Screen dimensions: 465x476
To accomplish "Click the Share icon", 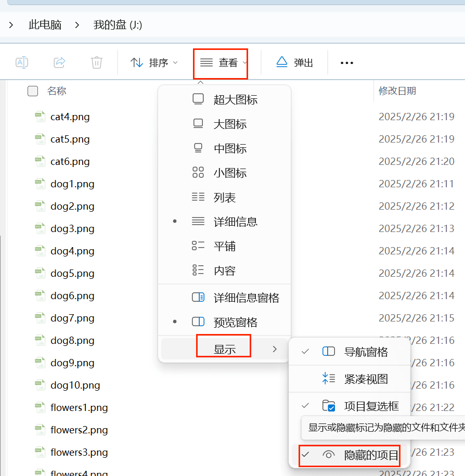I will (x=59, y=62).
